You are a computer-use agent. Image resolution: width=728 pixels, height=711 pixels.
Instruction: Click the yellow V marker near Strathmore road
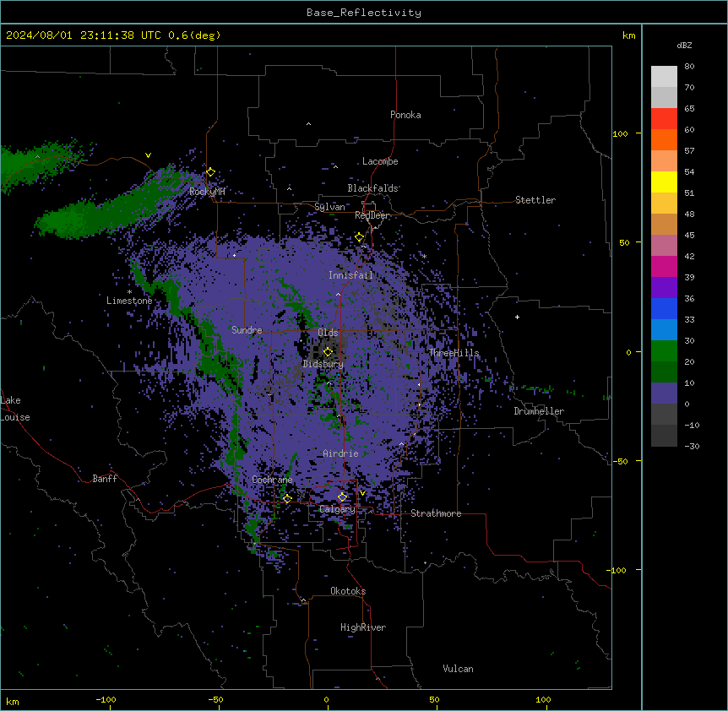(362, 493)
